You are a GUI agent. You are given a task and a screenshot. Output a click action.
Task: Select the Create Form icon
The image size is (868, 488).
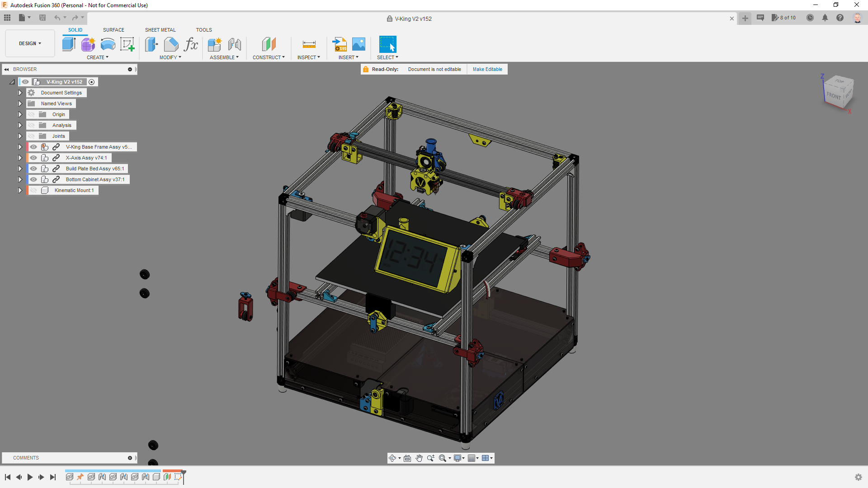pyautogui.click(x=88, y=44)
